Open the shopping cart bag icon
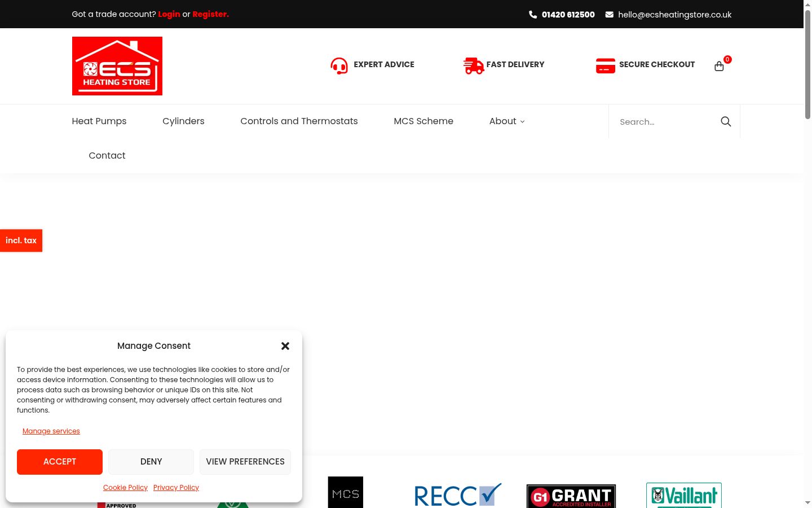The width and height of the screenshot is (812, 508). point(719,66)
